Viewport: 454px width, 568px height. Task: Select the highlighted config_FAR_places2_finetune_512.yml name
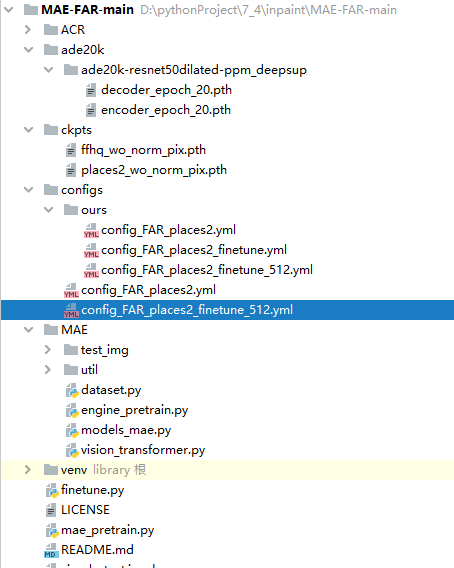coord(187,310)
